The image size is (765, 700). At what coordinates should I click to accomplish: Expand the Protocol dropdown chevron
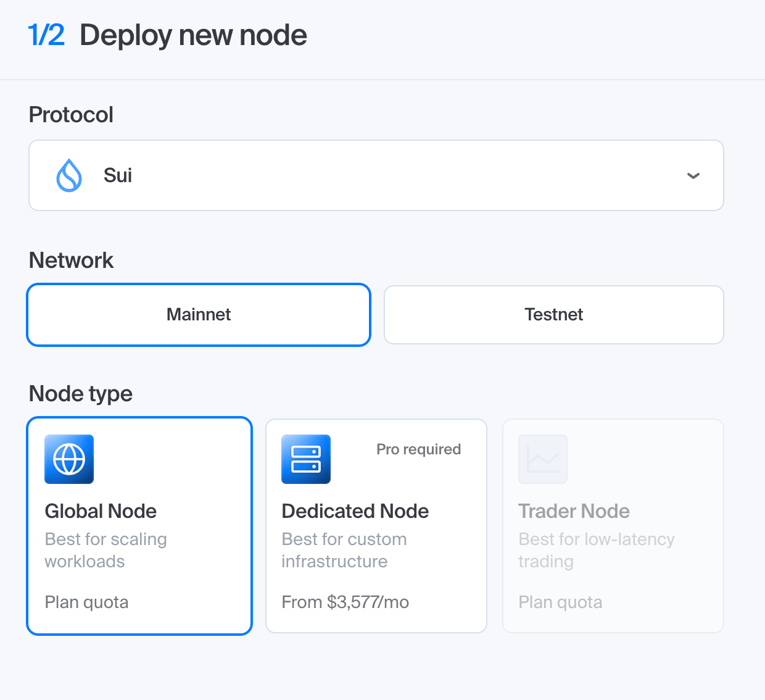tap(693, 176)
